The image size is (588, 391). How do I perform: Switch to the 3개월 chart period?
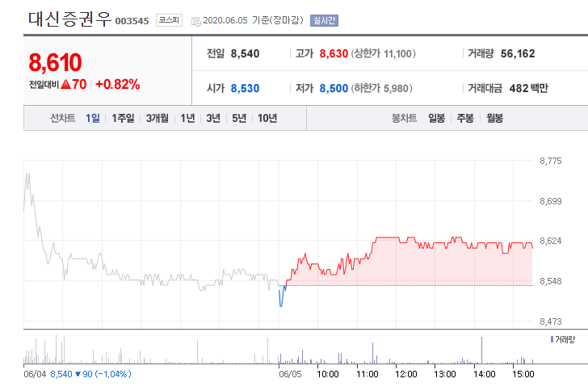pos(157,118)
